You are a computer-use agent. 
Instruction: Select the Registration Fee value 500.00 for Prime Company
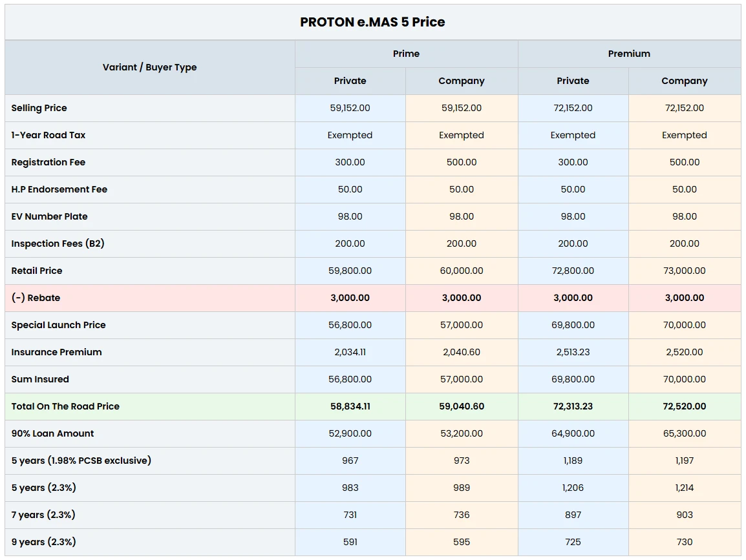coord(461,162)
